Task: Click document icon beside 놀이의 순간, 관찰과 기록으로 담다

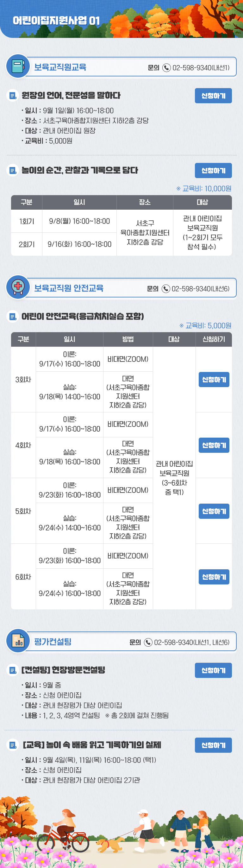Action: 12,170
